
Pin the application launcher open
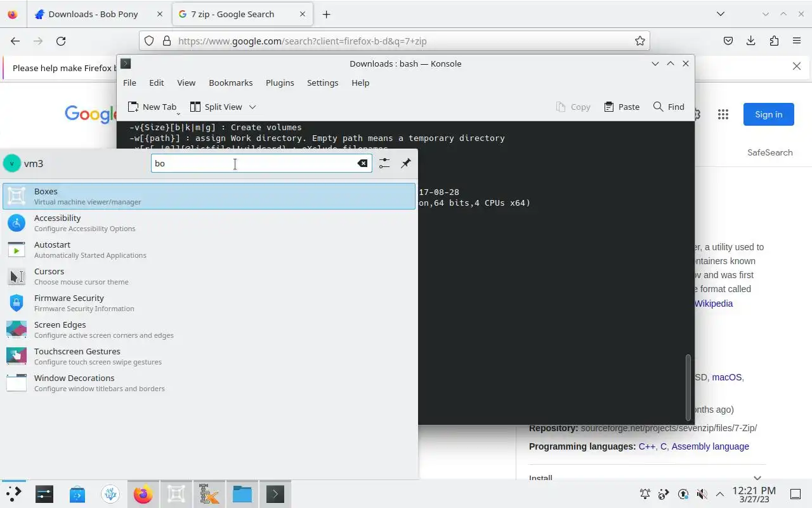(x=406, y=163)
